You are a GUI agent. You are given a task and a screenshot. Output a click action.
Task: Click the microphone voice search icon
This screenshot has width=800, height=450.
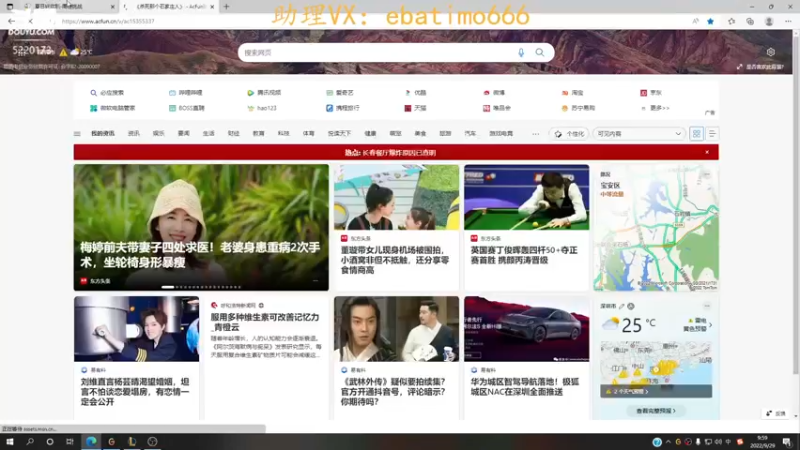pyautogui.click(x=521, y=53)
